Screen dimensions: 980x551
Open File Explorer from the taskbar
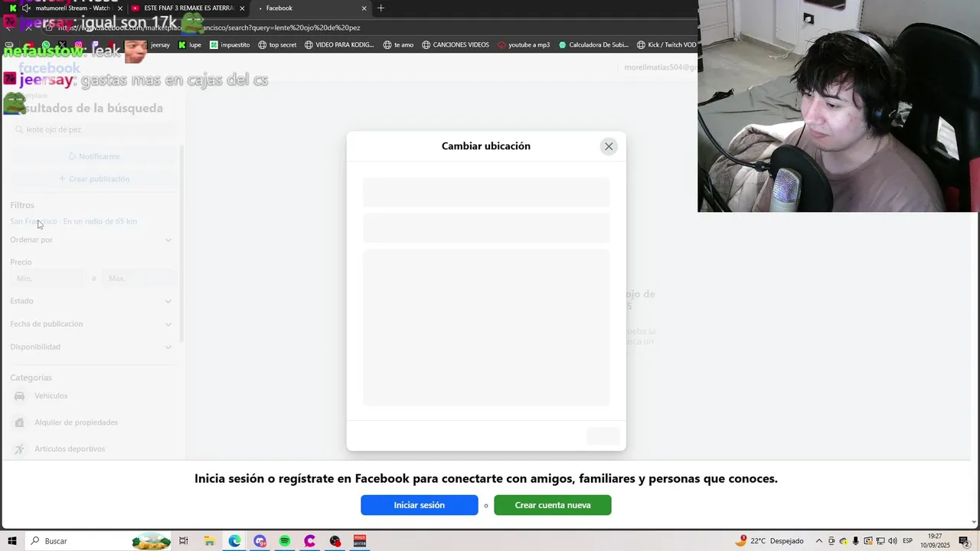coord(209,541)
